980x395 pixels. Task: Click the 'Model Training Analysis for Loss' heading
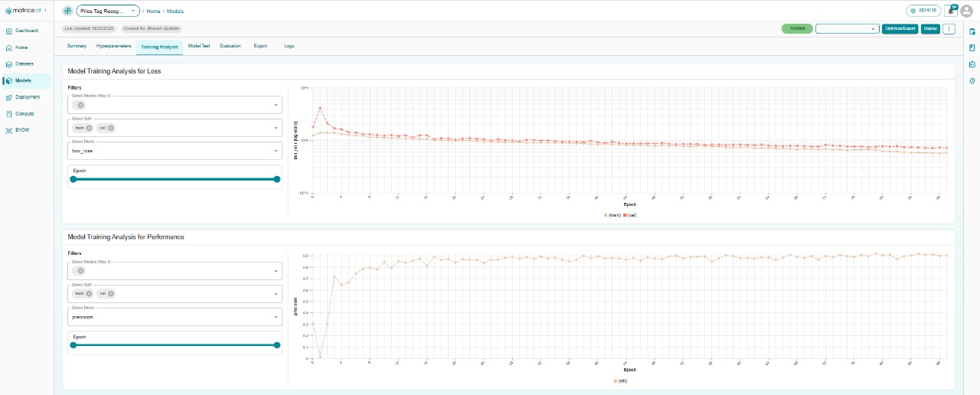114,71
